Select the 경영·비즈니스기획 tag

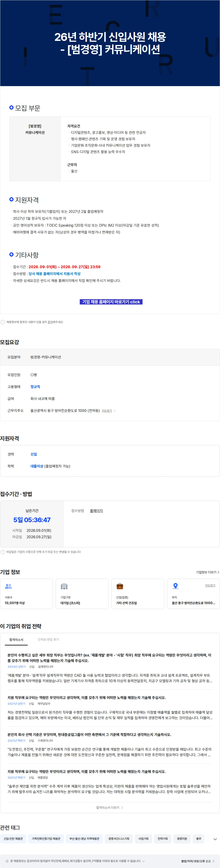119,838
